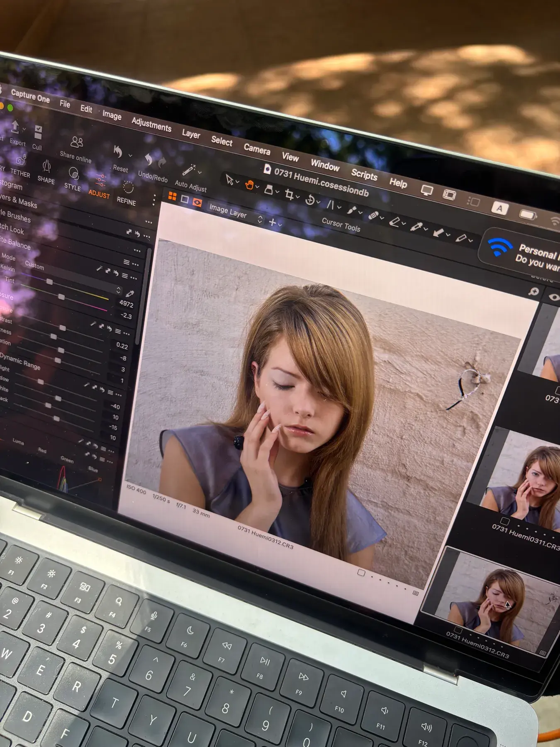Open the Auto Adjust options chevron
The width and height of the screenshot is (560, 747).
pyautogui.click(x=200, y=172)
